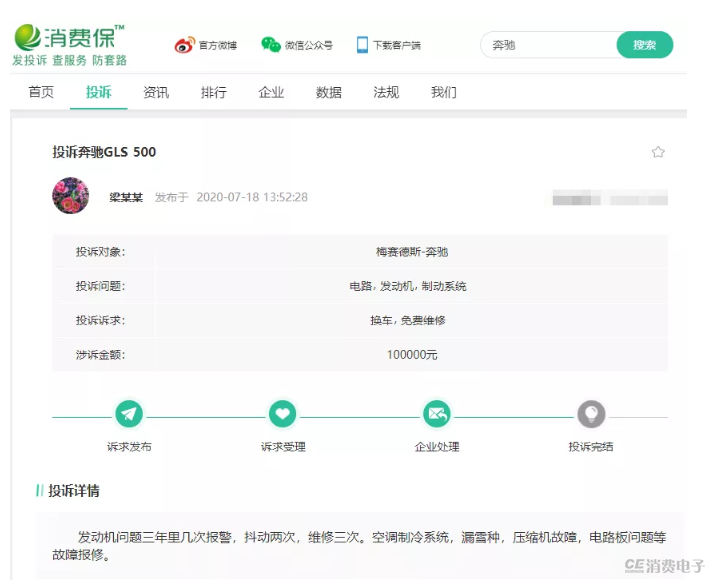Image resolution: width=715 pixels, height=583 pixels.
Task: Click the user's flower avatar
Action: [x=71, y=196]
